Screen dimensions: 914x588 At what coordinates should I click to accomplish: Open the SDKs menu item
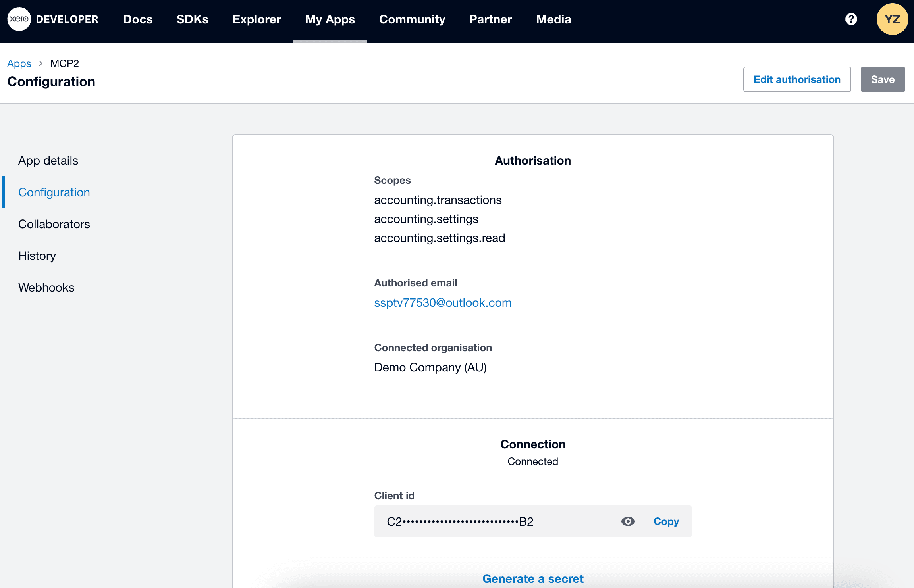[192, 19]
